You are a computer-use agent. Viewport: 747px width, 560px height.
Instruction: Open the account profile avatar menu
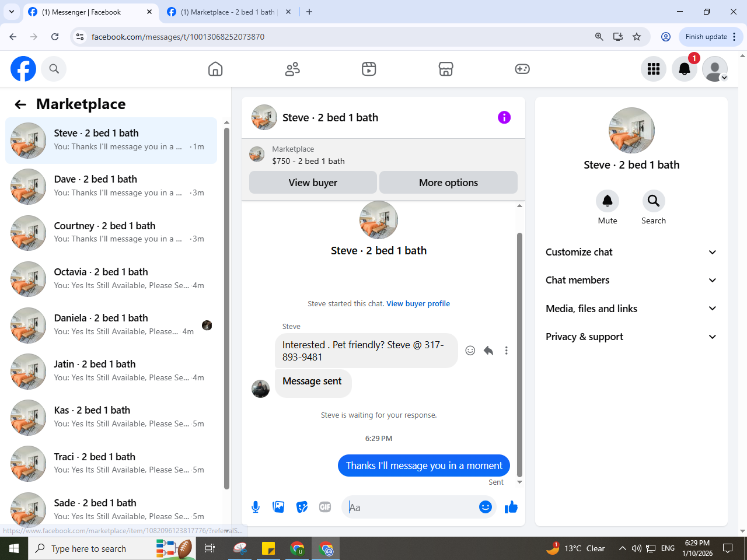point(715,69)
